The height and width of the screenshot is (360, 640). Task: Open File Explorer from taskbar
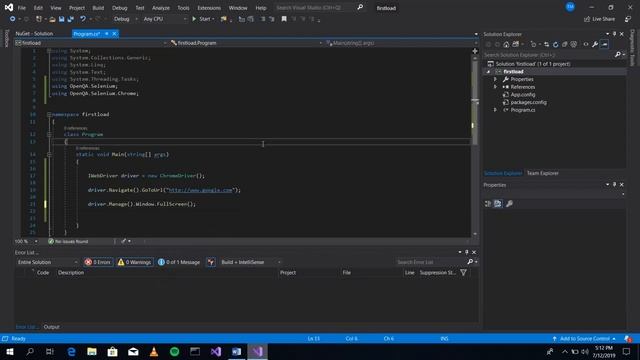pyautogui.click(x=92, y=351)
